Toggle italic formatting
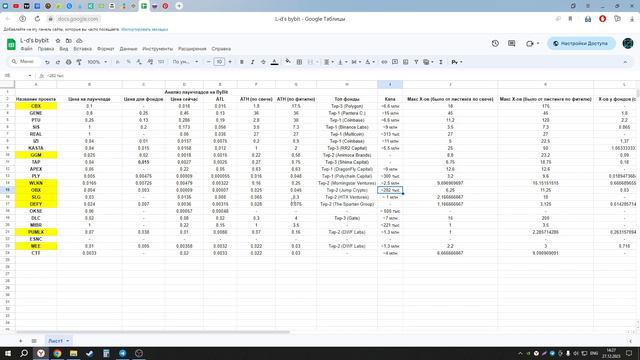This screenshot has height=360, width=640. (x=252, y=62)
